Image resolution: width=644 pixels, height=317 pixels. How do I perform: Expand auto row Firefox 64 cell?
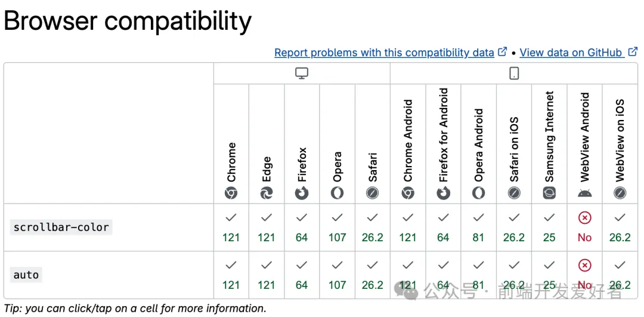pos(302,275)
